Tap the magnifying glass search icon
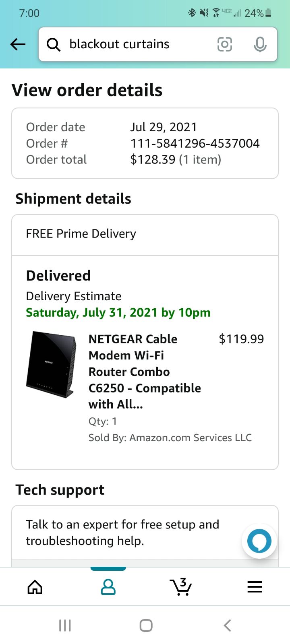Image resolution: width=290 pixels, height=644 pixels. click(54, 44)
